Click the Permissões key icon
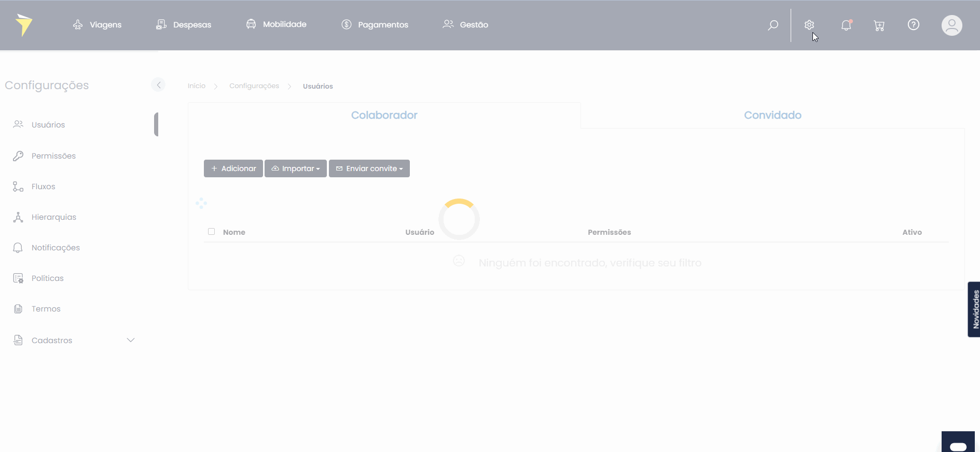980x452 pixels. coord(18,156)
